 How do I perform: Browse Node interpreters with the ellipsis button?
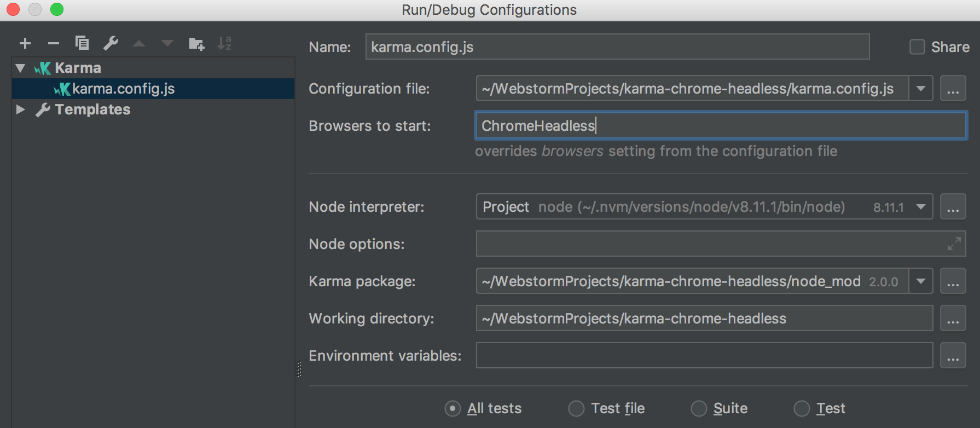pyautogui.click(x=953, y=207)
